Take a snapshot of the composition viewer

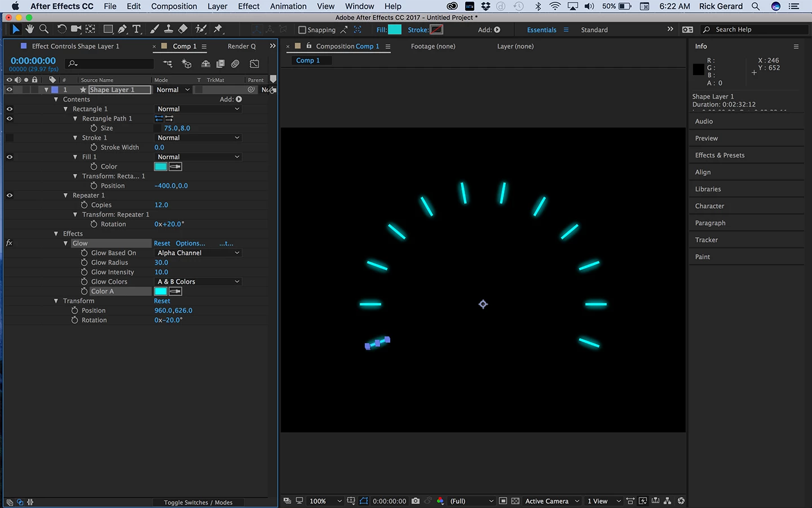coord(416,501)
